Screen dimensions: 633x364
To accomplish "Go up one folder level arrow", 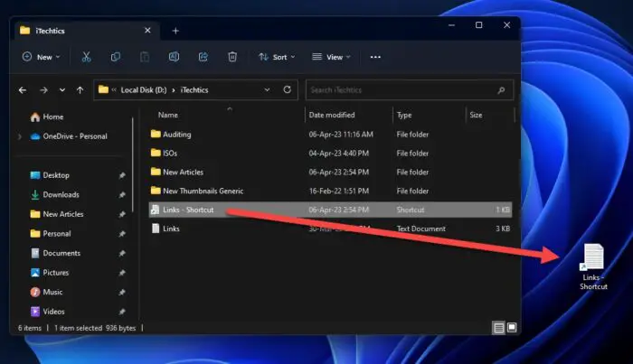I will [x=80, y=90].
